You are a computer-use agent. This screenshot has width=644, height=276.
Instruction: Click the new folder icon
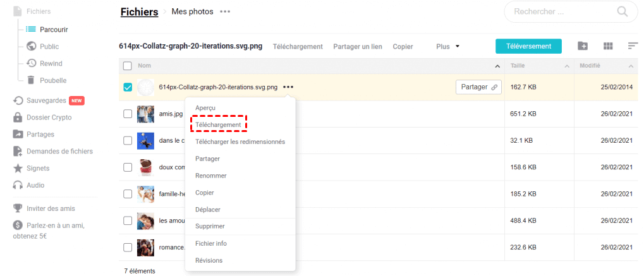point(583,46)
